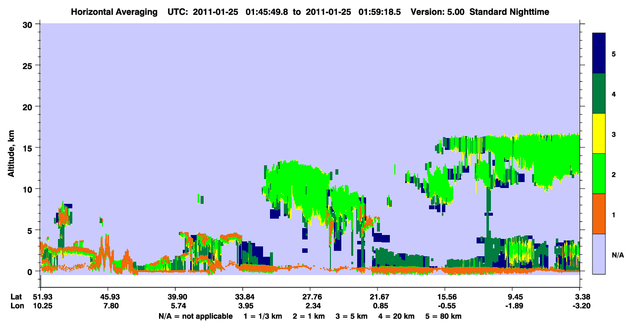Click latitude value 9.45
This screenshot has width=644, height=330.
[514, 297]
